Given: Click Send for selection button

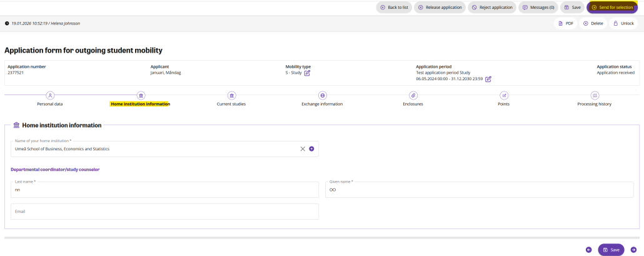Looking at the screenshot, I should tap(611, 8).
